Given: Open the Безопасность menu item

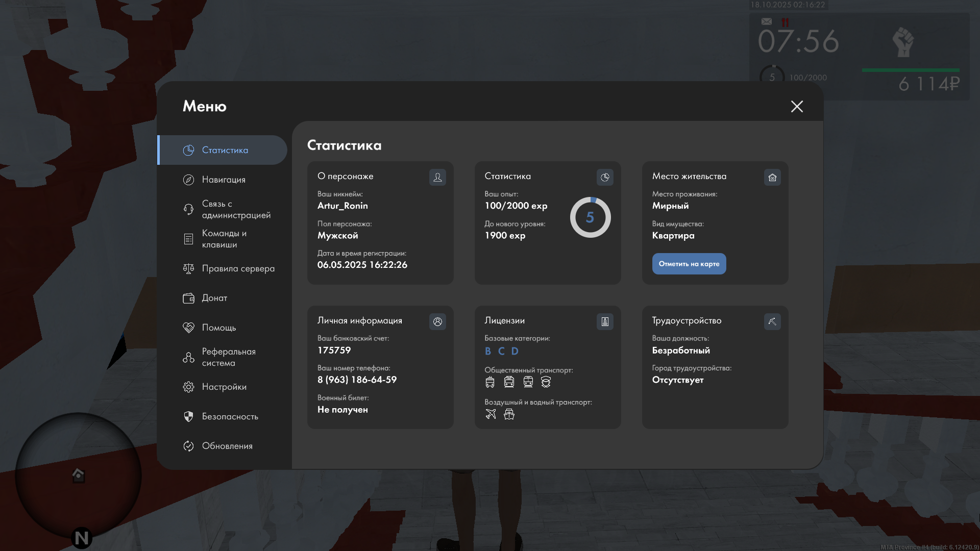Looking at the screenshot, I should [x=230, y=416].
